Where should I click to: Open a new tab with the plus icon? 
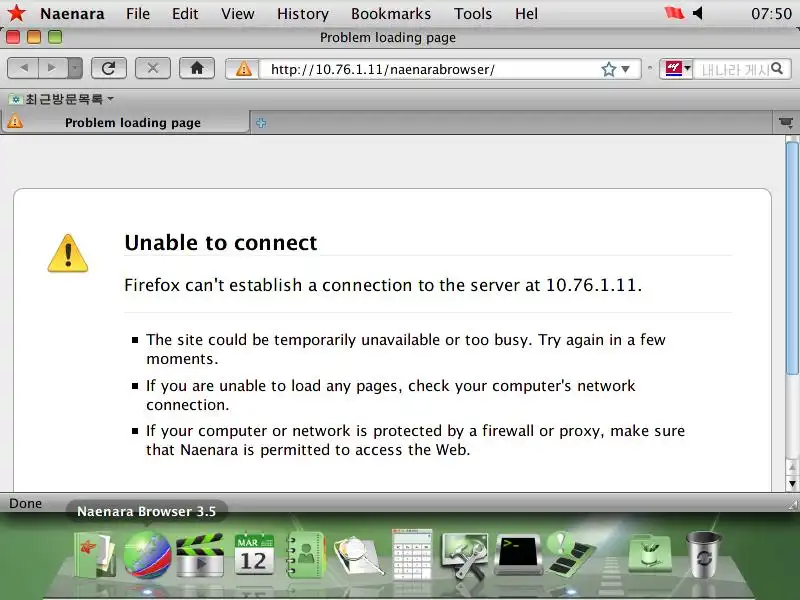point(261,122)
